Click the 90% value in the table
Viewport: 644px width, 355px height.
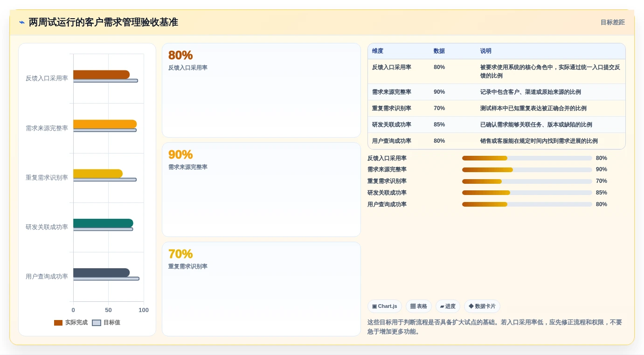tap(439, 92)
